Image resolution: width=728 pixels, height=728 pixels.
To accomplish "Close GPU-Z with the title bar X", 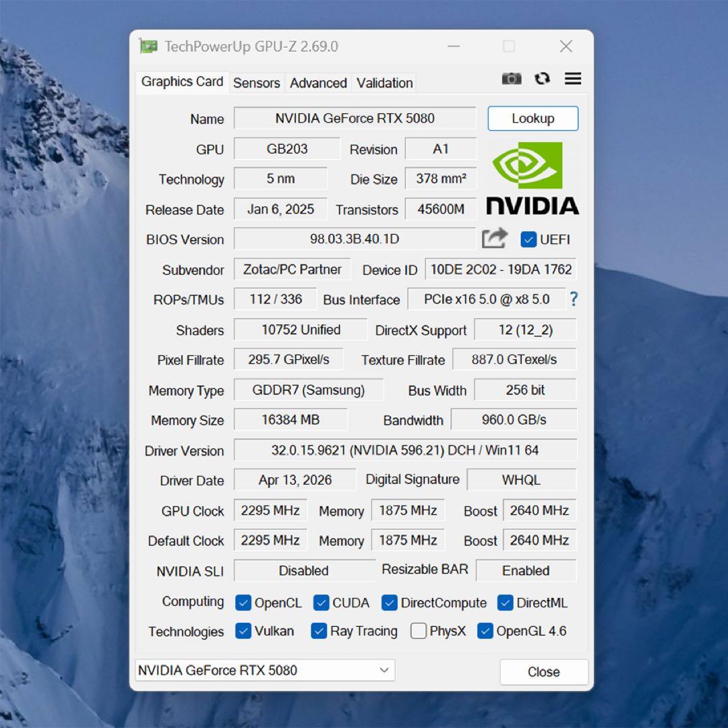I will 566,46.
